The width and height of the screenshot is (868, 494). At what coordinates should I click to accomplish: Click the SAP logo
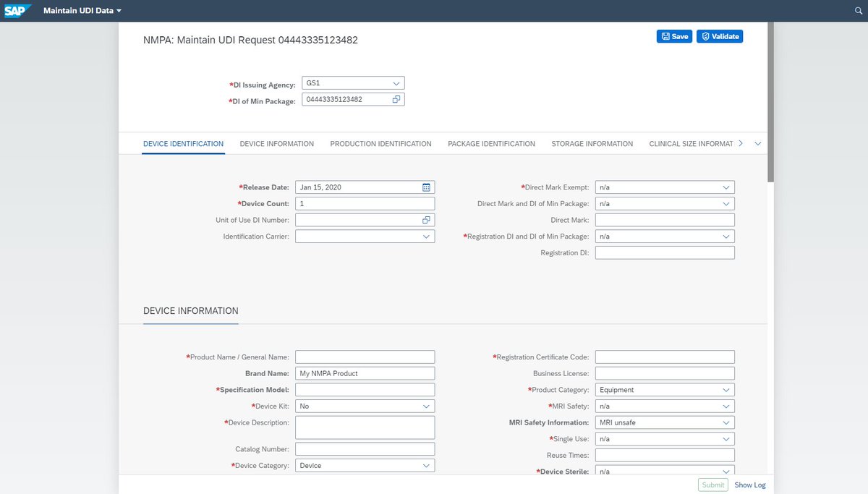pos(17,11)
